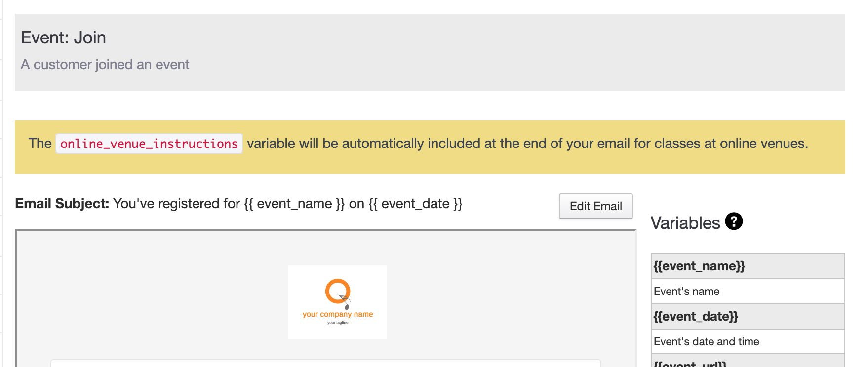Click the "Variables" section heading
This screenshot has height=367, width=868.
click(685, 223)
